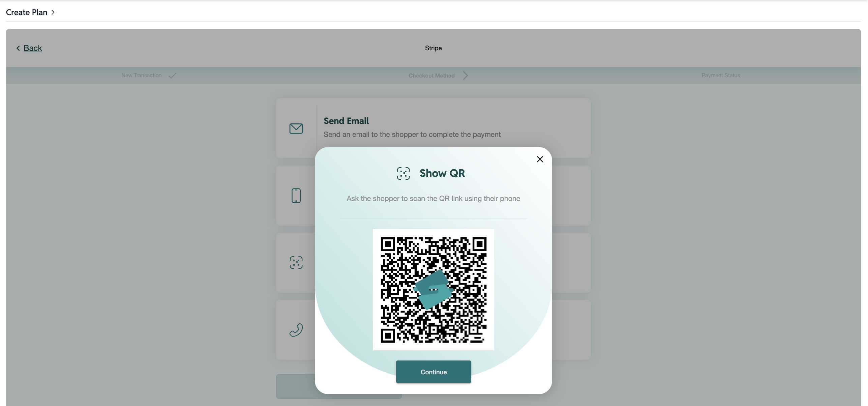Open the Create Plan breadcrumb

27,12
